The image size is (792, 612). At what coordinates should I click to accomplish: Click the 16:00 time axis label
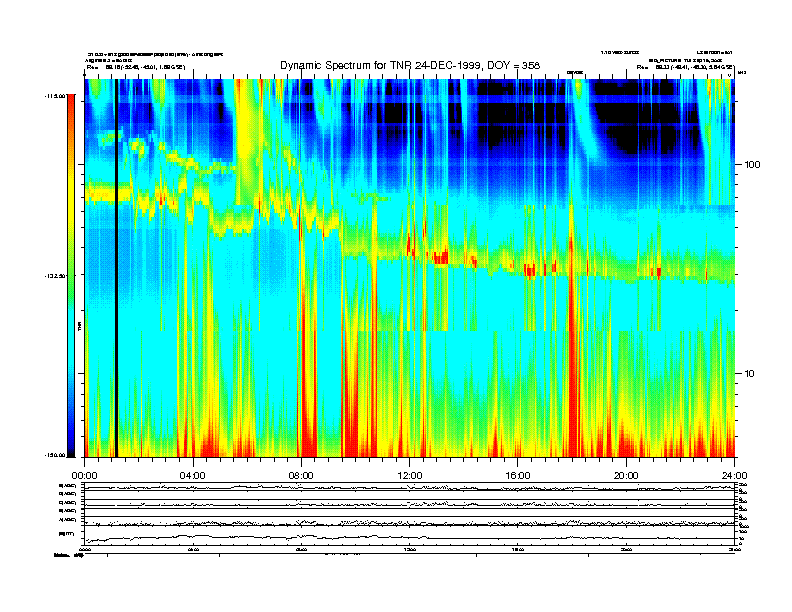(518, 476)
